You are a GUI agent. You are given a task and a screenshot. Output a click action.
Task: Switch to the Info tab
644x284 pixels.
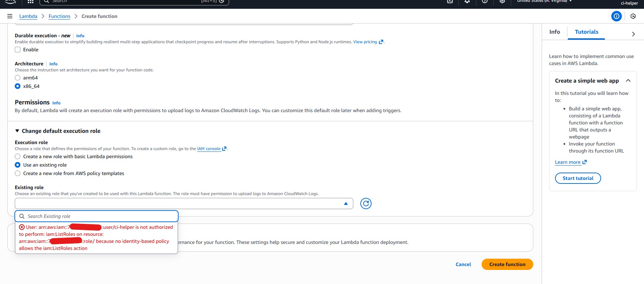(x=554, y=32)
